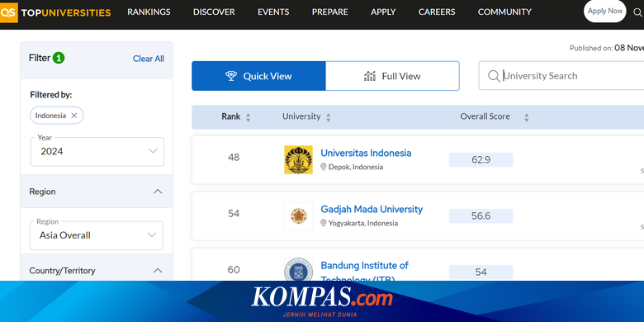Click the chart icon in Full View

click(x=370, y=76)
